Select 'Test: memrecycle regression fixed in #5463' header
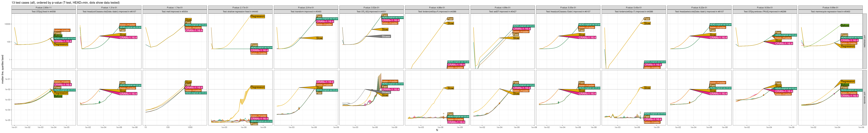Image resolution: width=868 pixels, height=133 pixels. pos(830,12)
